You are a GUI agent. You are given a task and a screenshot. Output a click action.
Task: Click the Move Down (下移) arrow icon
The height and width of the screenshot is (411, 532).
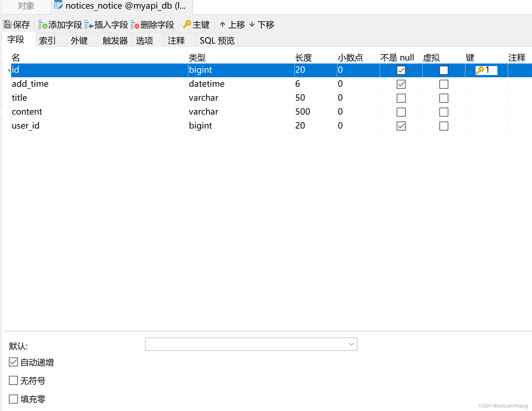click(x=252, y=25)
